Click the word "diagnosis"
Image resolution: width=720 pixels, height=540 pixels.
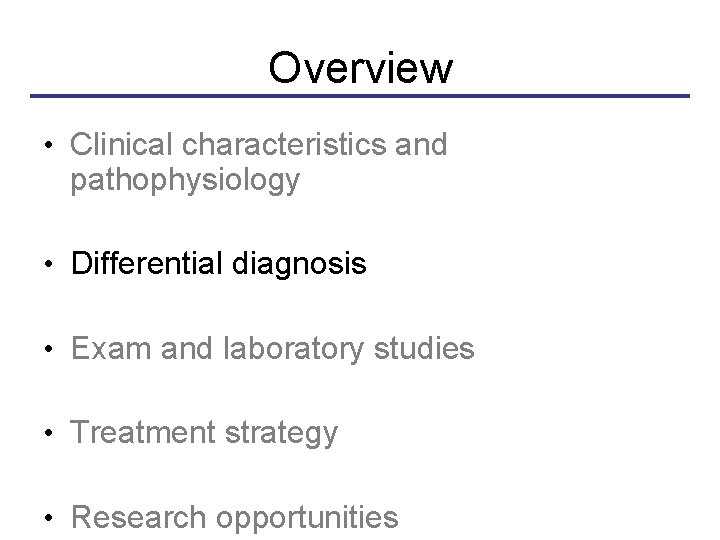point(301,265)
